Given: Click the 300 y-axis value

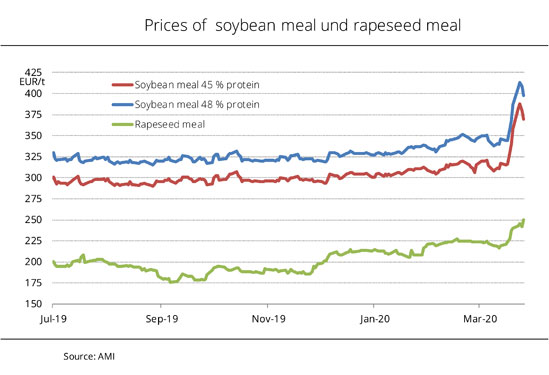Looking at the screenshot, I should (x=33, y=178).
